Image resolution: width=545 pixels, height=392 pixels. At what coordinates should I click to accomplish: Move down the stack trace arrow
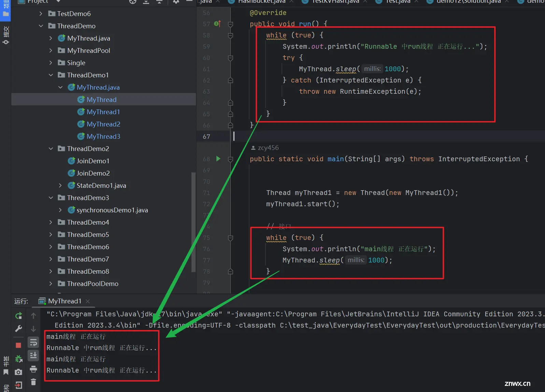click(x=33, y=329)
